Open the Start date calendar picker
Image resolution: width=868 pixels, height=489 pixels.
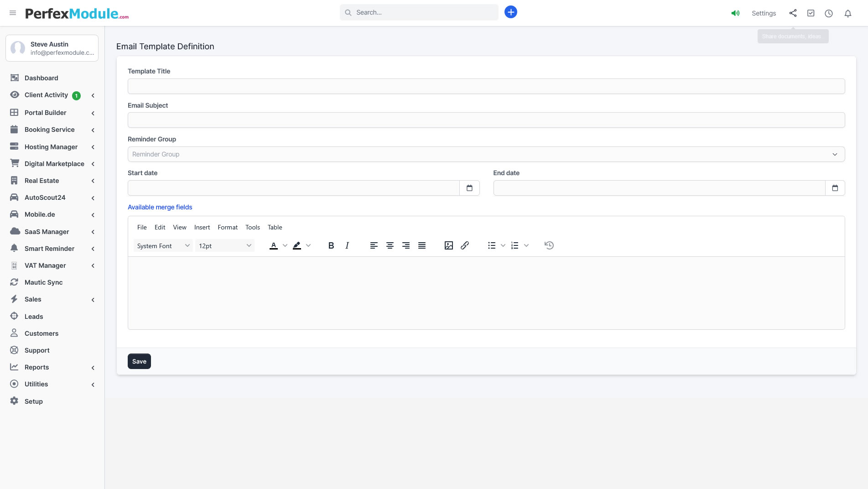[469, 188]
